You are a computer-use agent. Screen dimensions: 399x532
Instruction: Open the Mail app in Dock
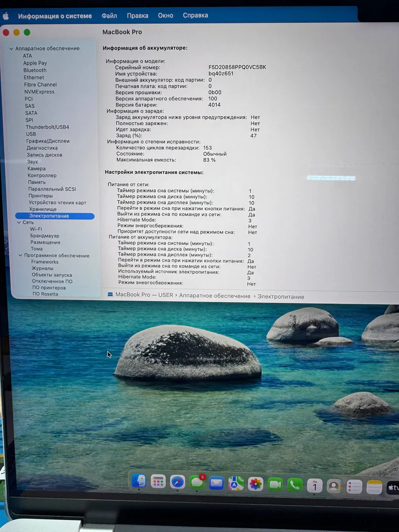click(x=216, y=483)
